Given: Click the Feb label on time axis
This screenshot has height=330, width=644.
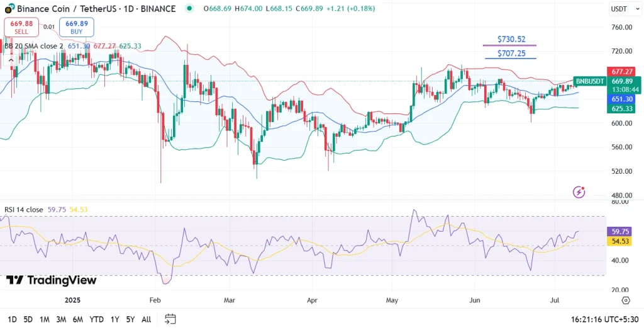Looking at the screenshot, I should point(156,300).
